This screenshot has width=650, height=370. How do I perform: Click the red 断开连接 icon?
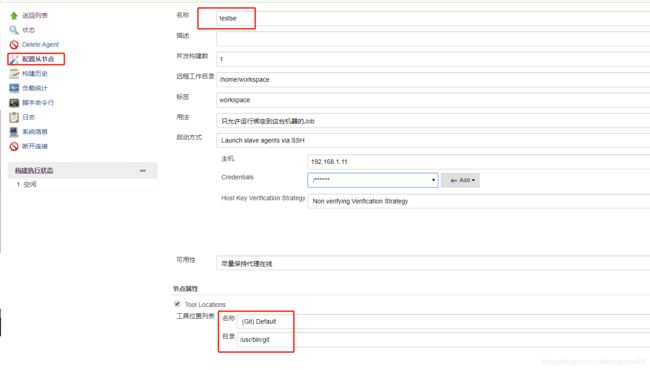pyautogui.click(x=14, y=146)
